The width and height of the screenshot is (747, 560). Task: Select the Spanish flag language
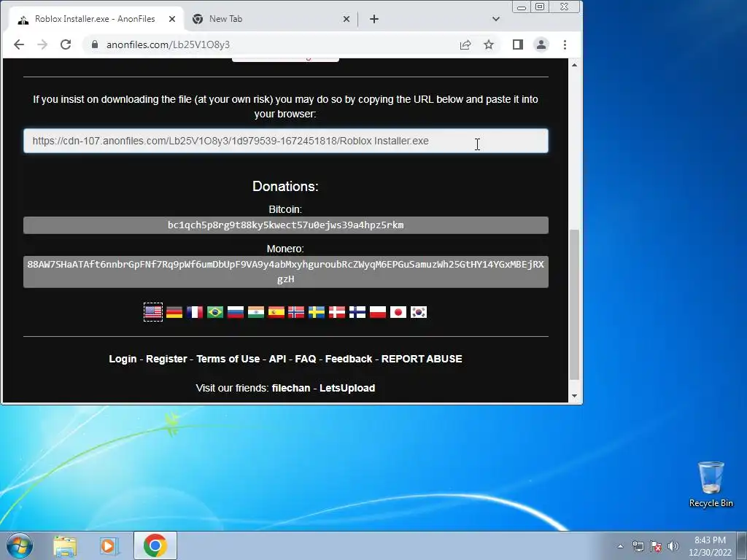click(276, 312)
